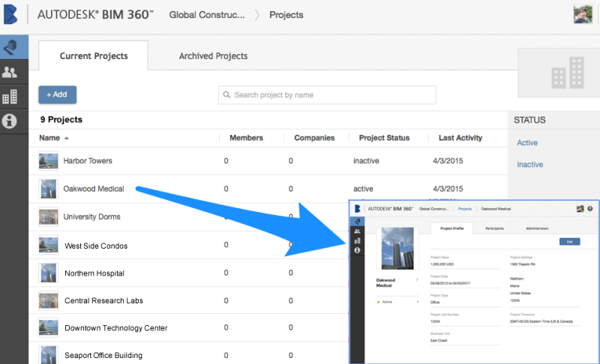The width and height of the screenshot is (600, 364).
Task: Click the company building placeholder image
Action: 568,73
